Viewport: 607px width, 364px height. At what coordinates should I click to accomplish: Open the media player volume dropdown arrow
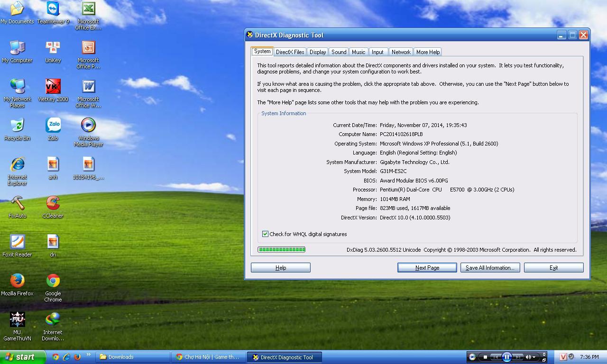[x=534, y=357]
